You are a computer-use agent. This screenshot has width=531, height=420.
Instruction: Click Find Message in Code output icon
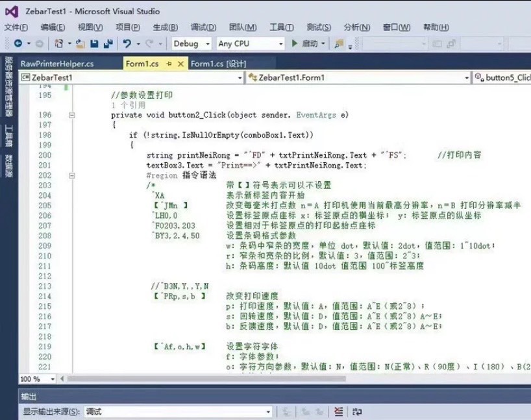coord(286,412)
